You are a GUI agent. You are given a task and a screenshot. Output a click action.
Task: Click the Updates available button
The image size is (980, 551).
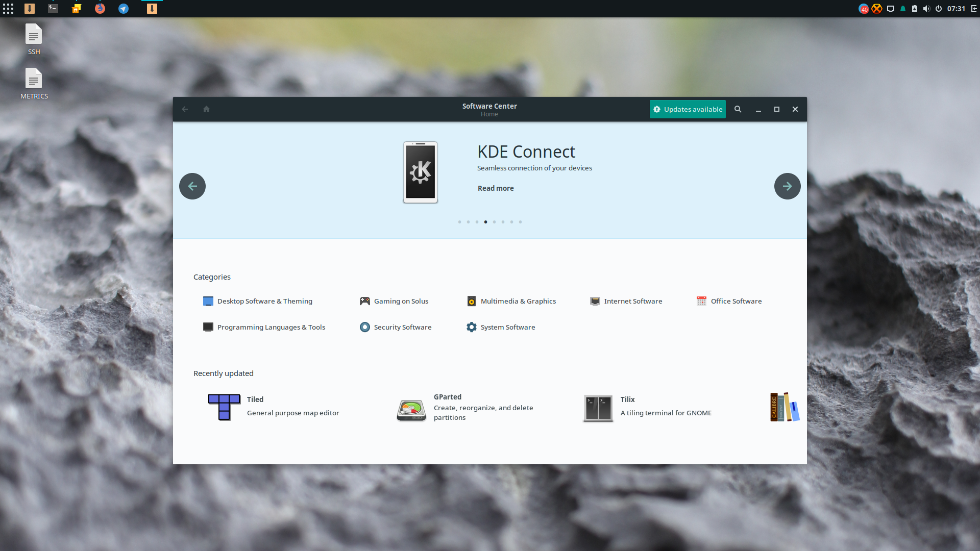[688, 109]
